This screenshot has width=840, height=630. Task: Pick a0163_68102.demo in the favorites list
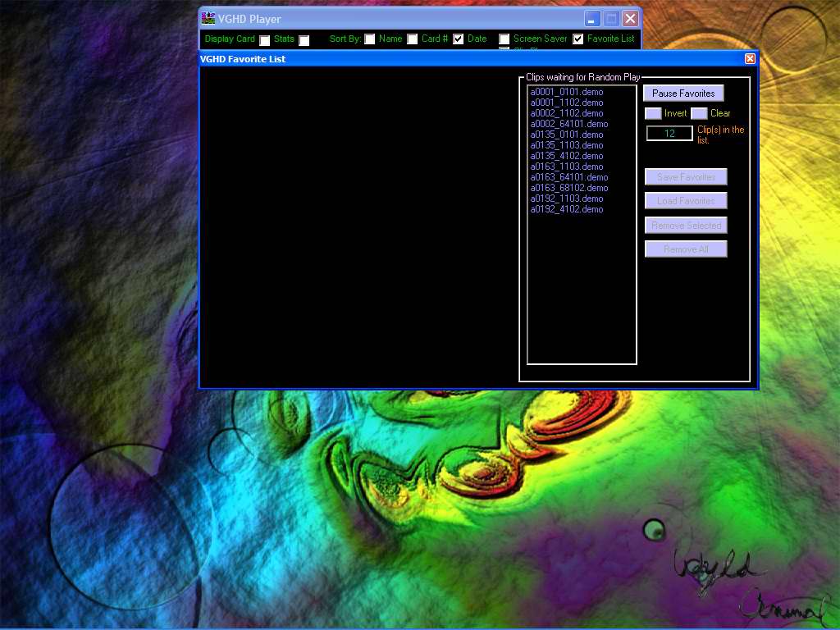(x=569, y=188)
